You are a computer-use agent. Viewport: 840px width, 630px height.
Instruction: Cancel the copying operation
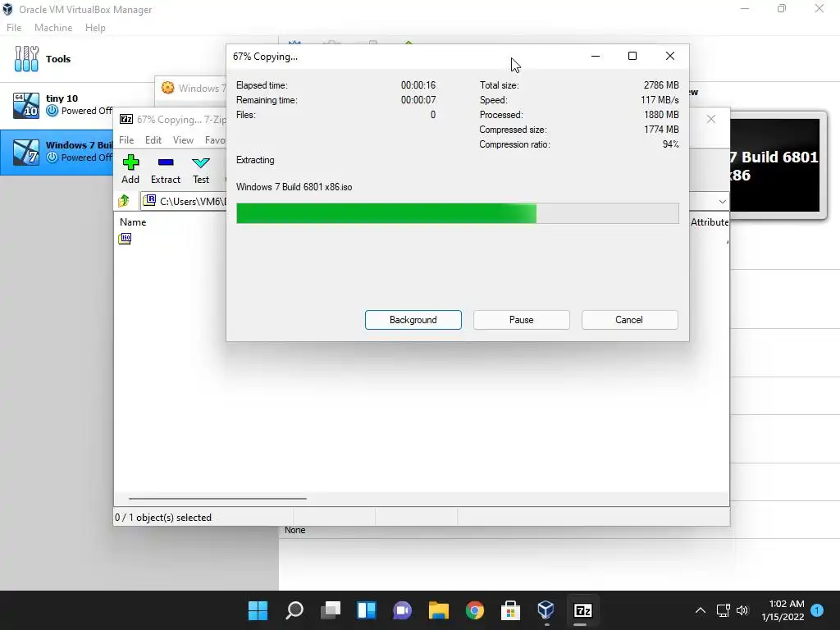coord(629,320)
